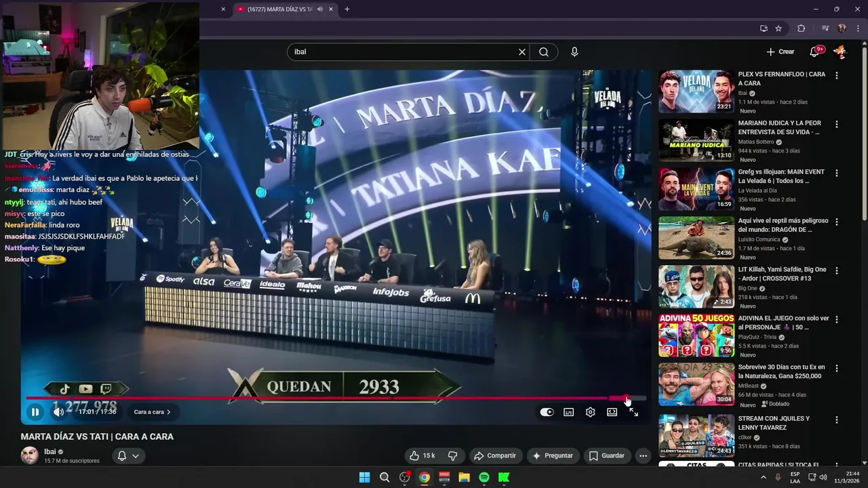Bookmark the page with the star icon
This screenshot has height=488, width=868.
pyautogui.click(x=778, y=28)
